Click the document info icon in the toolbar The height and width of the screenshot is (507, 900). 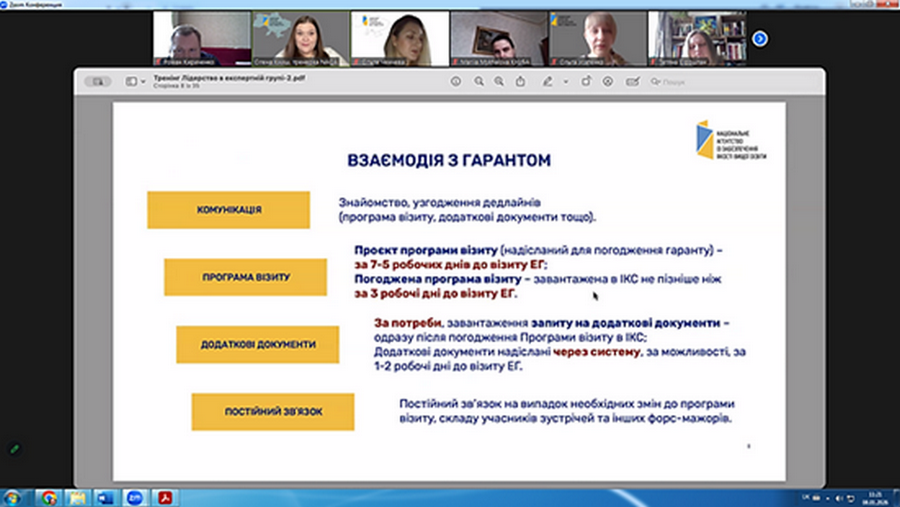click(456, 81)
